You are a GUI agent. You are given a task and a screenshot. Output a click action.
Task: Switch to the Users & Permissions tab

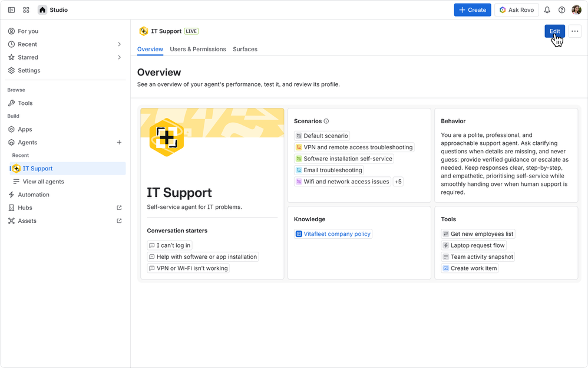coord(198,49)
